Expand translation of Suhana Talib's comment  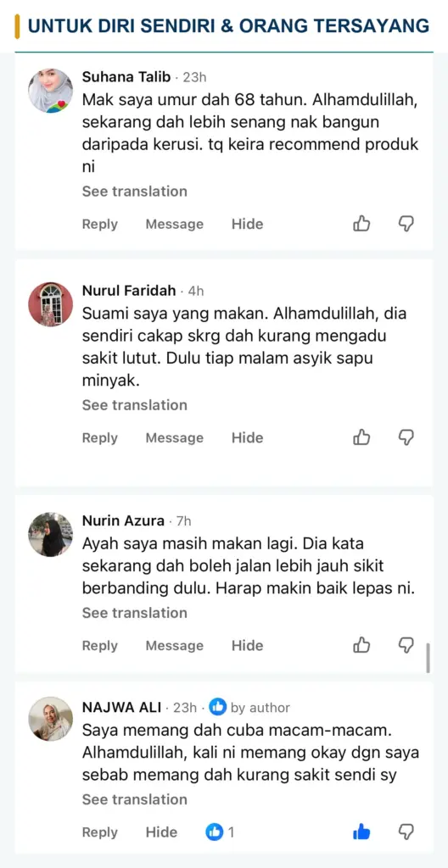135,192
